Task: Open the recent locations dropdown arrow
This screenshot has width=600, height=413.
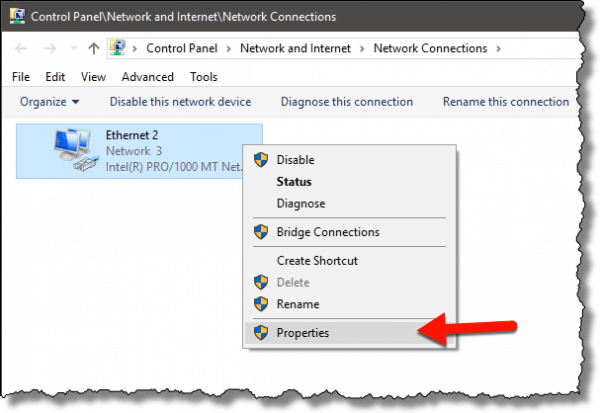Action: coord(73,49)
